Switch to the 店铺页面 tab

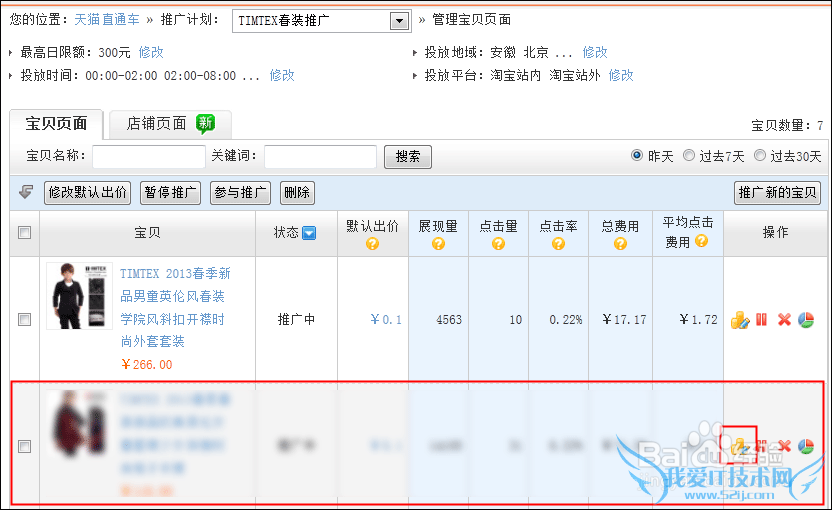click(x=170, y=124)
